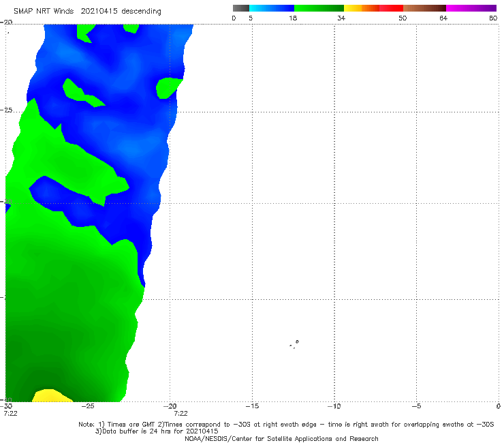The image size is (504, 443).
Task: Click the latitude axis label "-25"
Action: (6, 110)
